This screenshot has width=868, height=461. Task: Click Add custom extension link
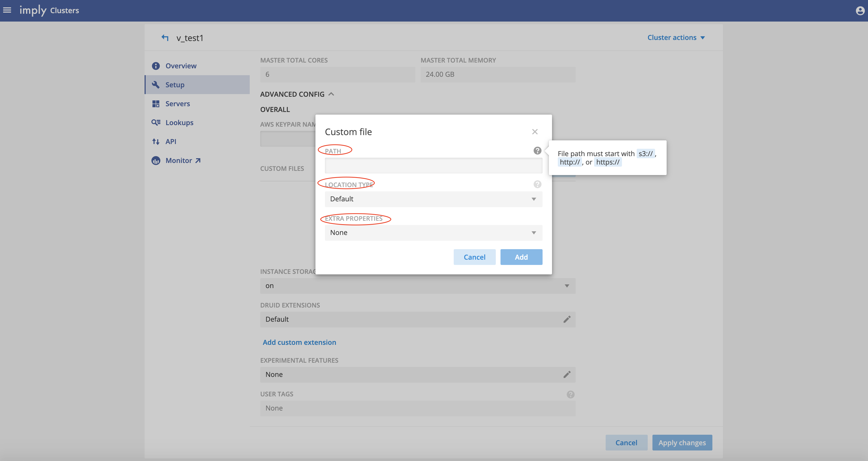299,342
